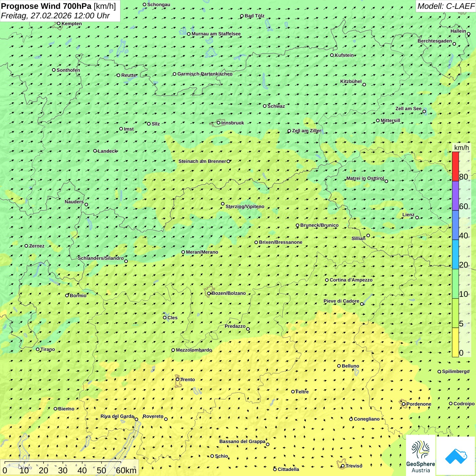The image size is (476, 476).
Task: Click the '60km' scale bar label
Action: (126, 470)
